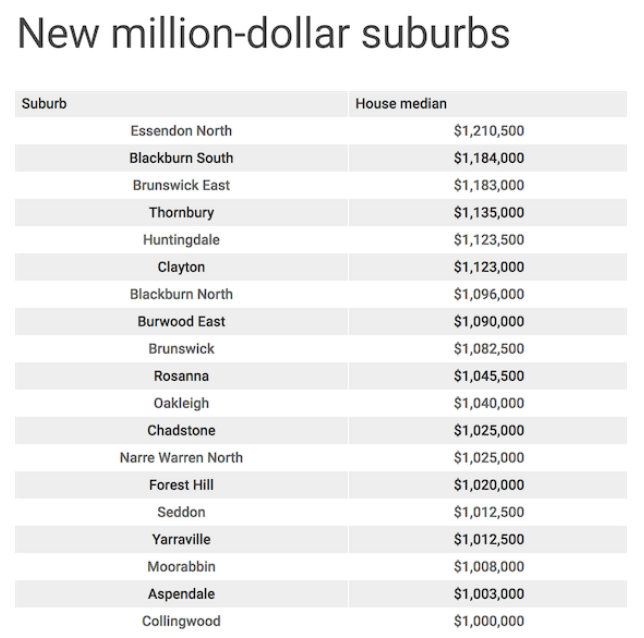644x638 pixels.
Task: Click the $1,210,500 median price
Action: point(488,131)
